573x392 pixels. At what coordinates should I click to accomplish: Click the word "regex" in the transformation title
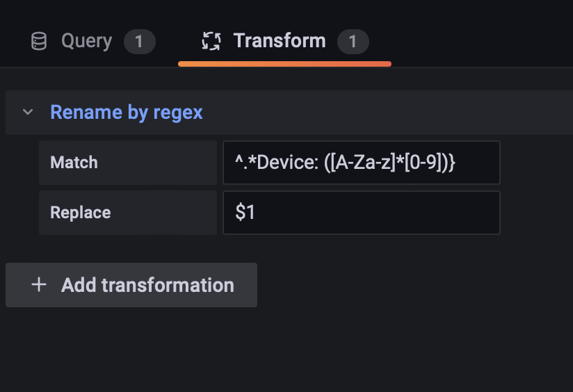click(x=178, y=113)
